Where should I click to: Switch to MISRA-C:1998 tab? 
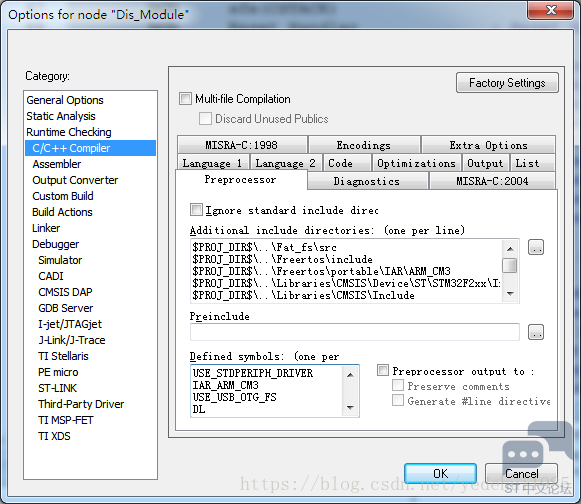[x=242, y=145]
